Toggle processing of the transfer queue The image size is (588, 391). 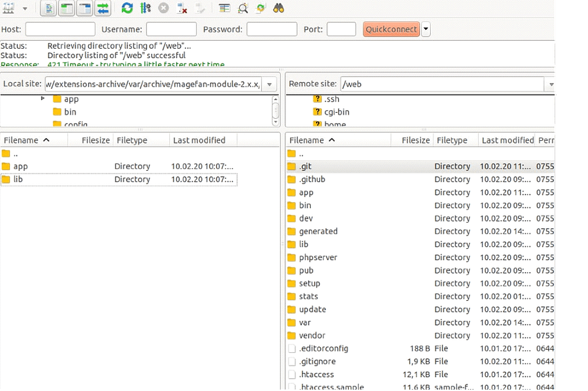point(145,9)
